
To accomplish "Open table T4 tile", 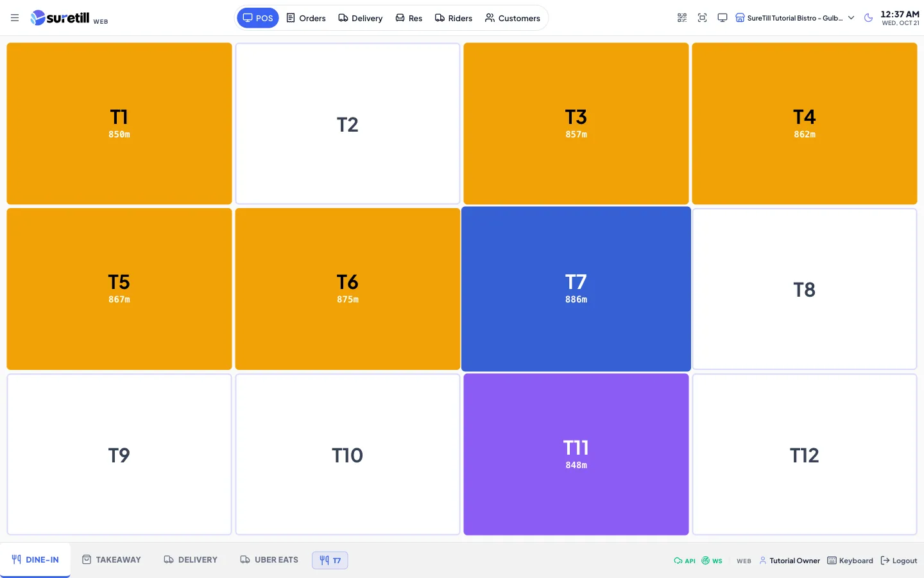I will pos(805,124).
